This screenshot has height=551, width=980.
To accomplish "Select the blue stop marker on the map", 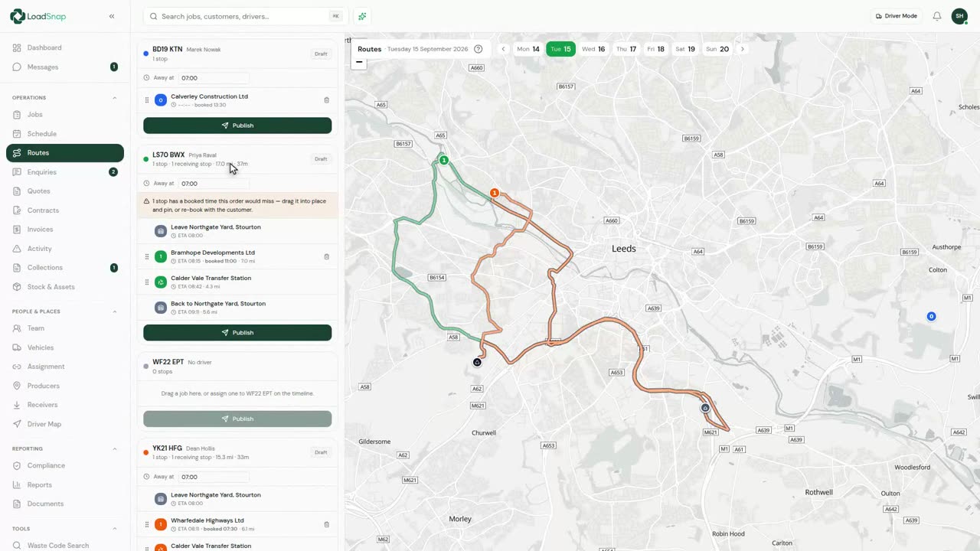I will tap(931, 316).
